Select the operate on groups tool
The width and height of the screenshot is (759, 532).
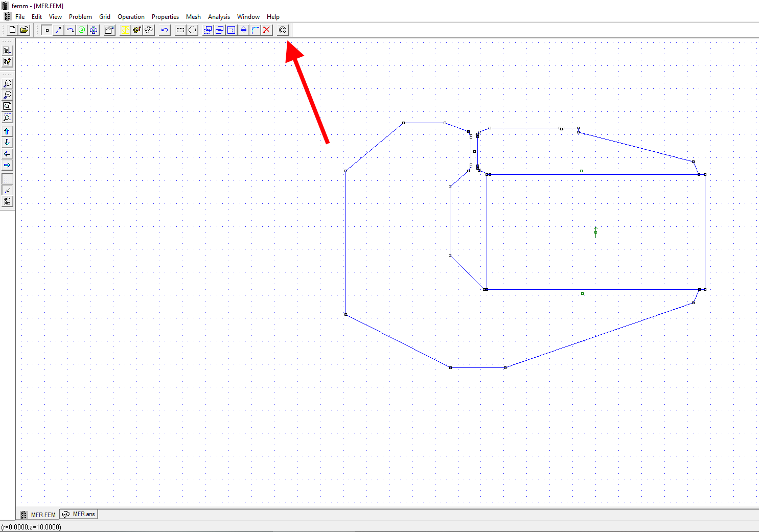pyautogui.click(x=94, y=30)
